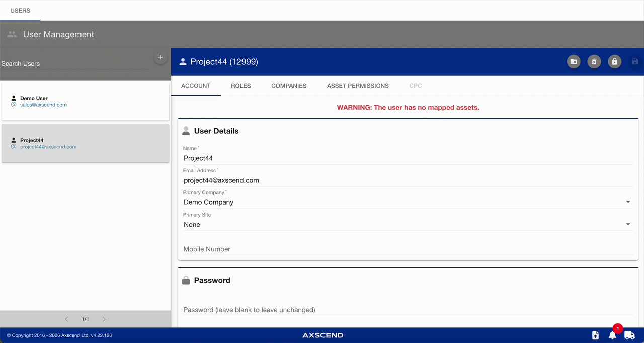Viewport: 644px width, 343px height.
Task: Click the truck icon in footer
Action: click(629, 335)
